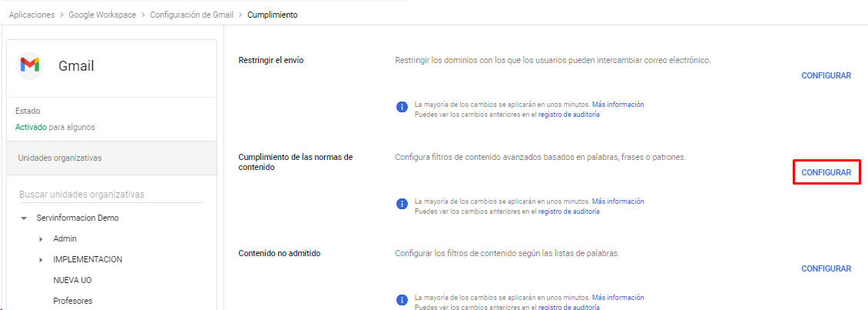Screen dimensions: 868x310
Task: Click CONFIGURAR for Cumplimiento de las normas de contenido
Action: [826, 172]
